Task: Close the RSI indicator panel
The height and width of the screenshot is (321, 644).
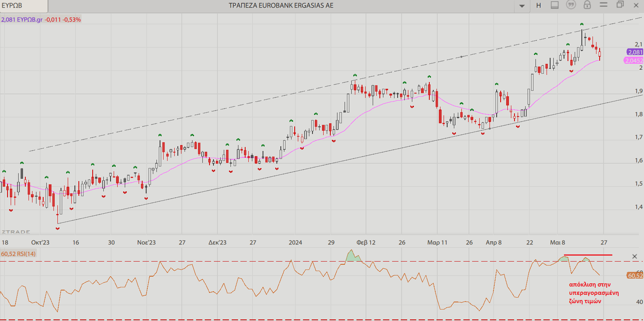Action: tap(634, 256)
